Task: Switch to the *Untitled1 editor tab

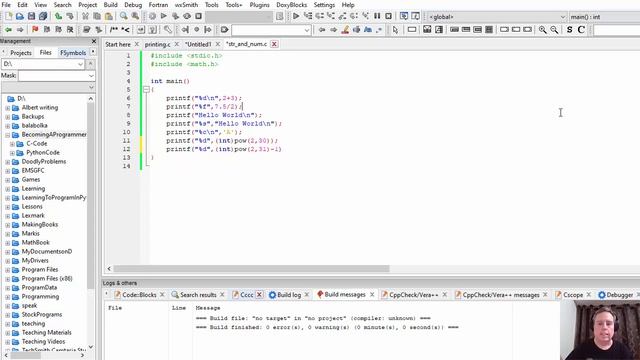Action: [198, 44]
